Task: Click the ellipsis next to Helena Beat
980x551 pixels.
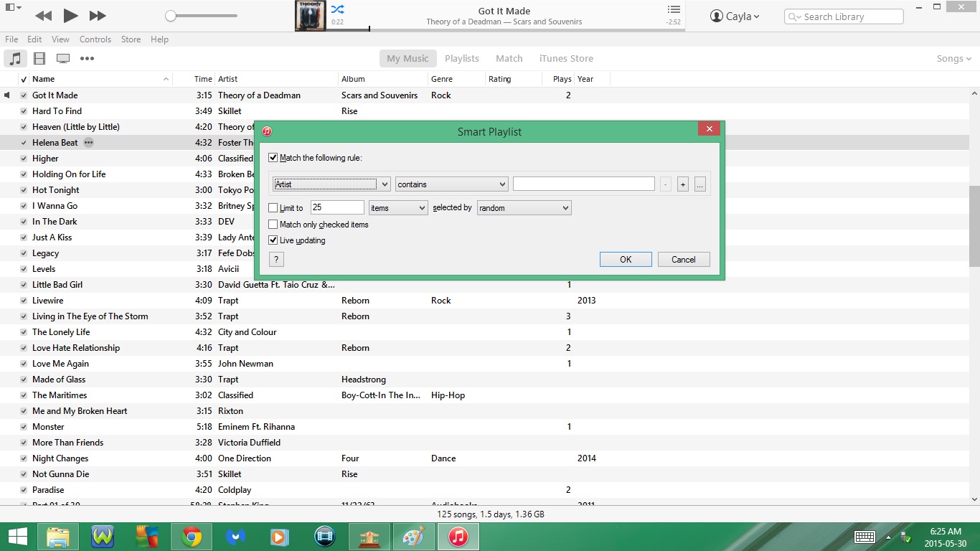Action: point(88,143)
